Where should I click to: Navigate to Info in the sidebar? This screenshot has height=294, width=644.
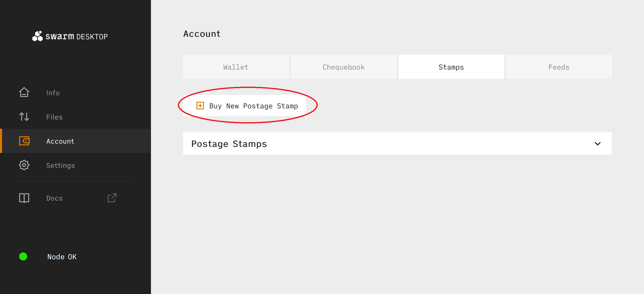(x=53, y=93)
